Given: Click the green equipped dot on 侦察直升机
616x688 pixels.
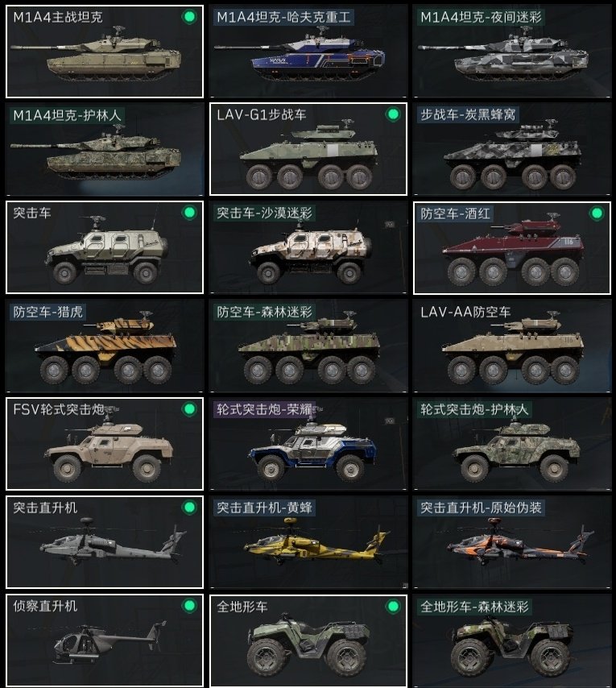Looking at the screenshot, I should 189,606.
